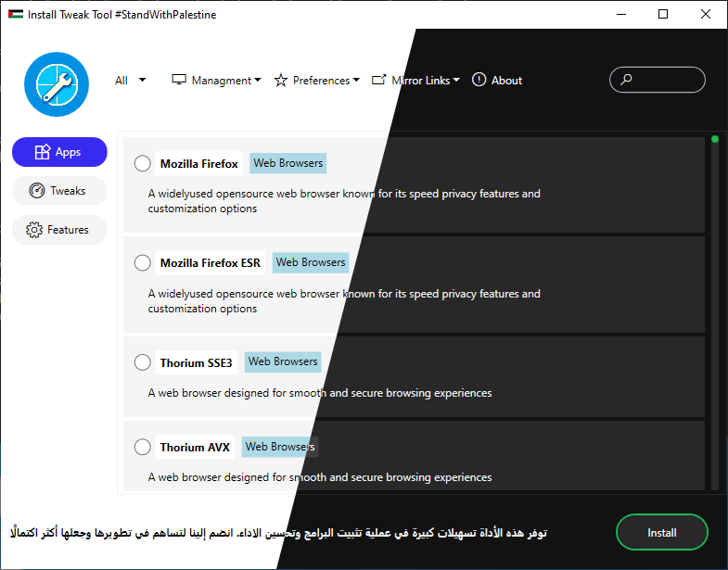Expand the Mirror Links dropdown arrow
Screen dimensions: 728x570
[x=456, y=80]
